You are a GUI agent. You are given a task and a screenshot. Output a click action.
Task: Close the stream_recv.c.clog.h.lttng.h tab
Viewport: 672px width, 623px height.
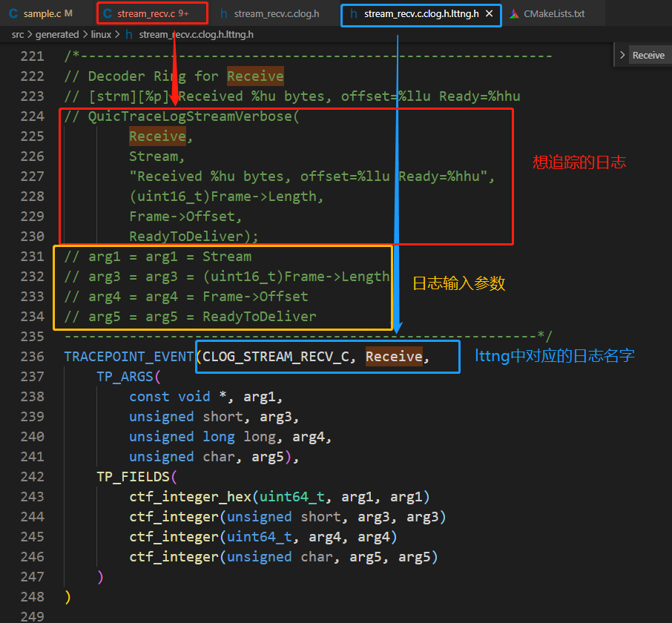(x=489, y=13)
